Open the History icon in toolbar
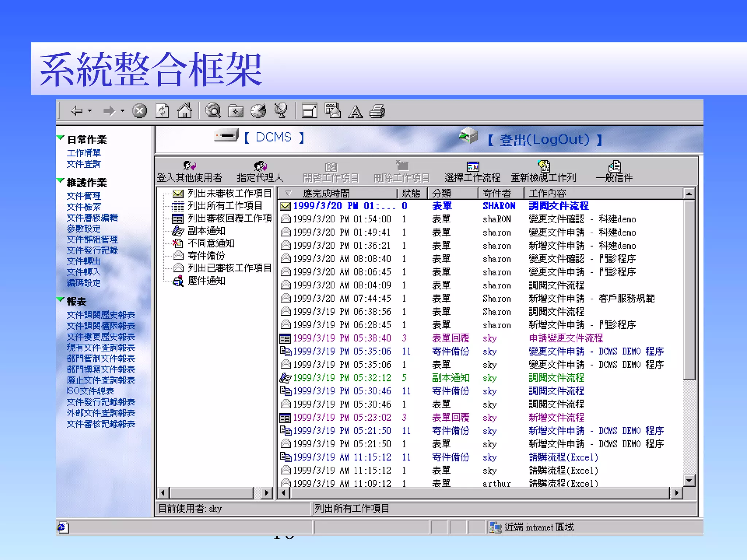 pos(258,111)
